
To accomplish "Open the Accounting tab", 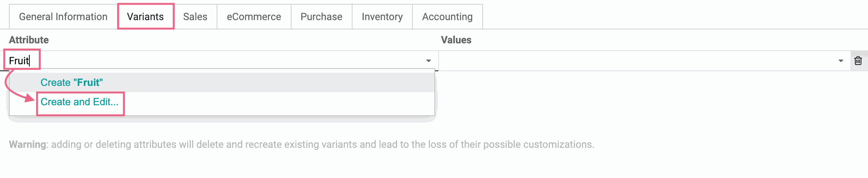I will pos(448,17).
